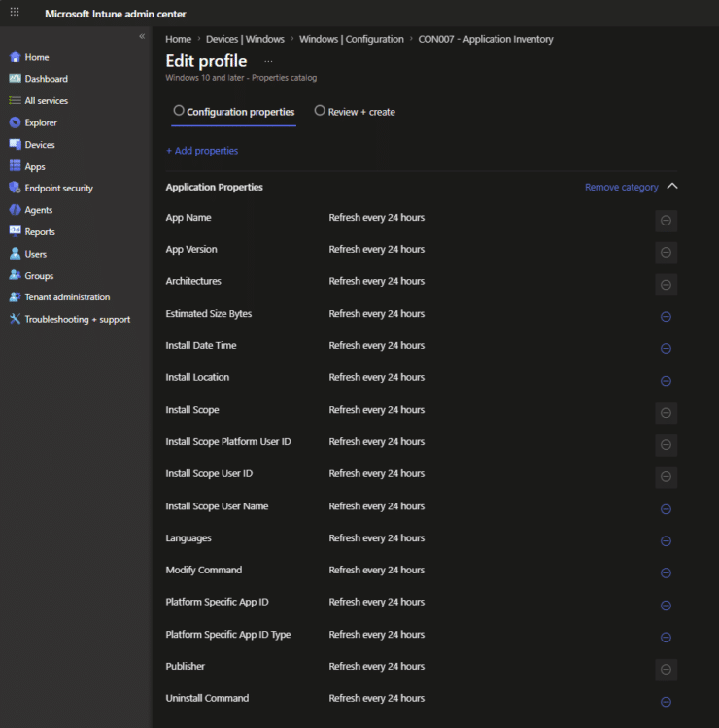Open Reports in sidebar
Image resolution: width=719 pixels, height=728 pixels.
(40, 231)
